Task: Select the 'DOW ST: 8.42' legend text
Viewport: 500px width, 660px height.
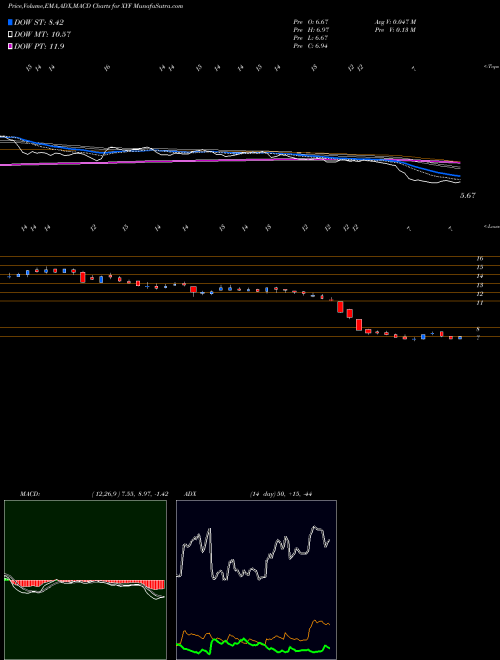Action: (x=39, y=22)
